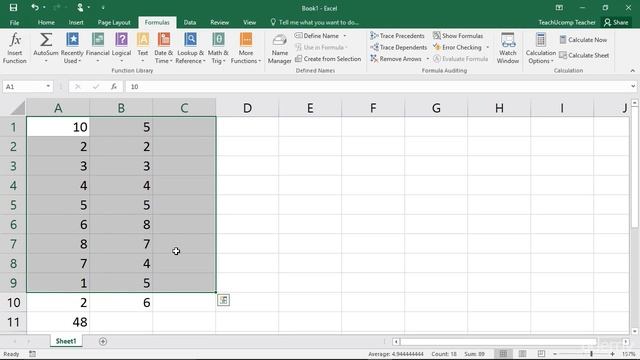Click the Undo arrow icon

[35, 8]
